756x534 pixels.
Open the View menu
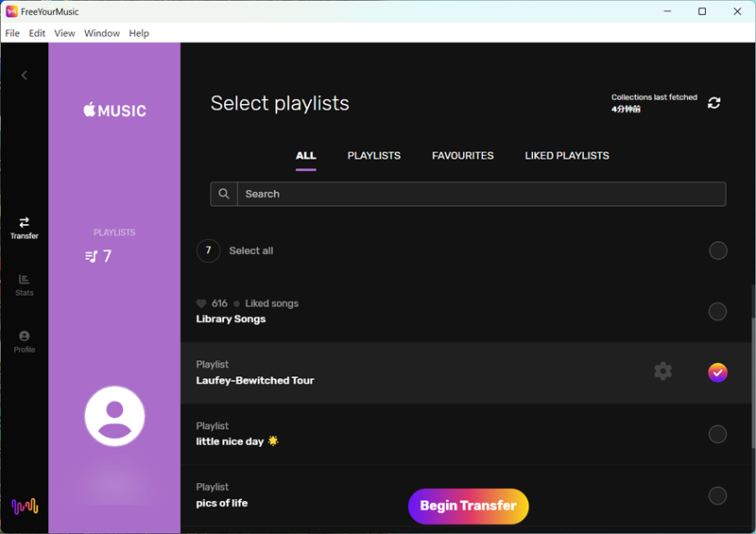coord(64,33)
